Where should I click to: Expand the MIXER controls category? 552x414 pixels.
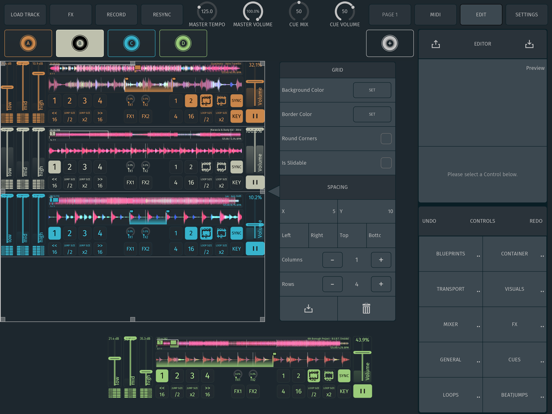click(450, 324)
